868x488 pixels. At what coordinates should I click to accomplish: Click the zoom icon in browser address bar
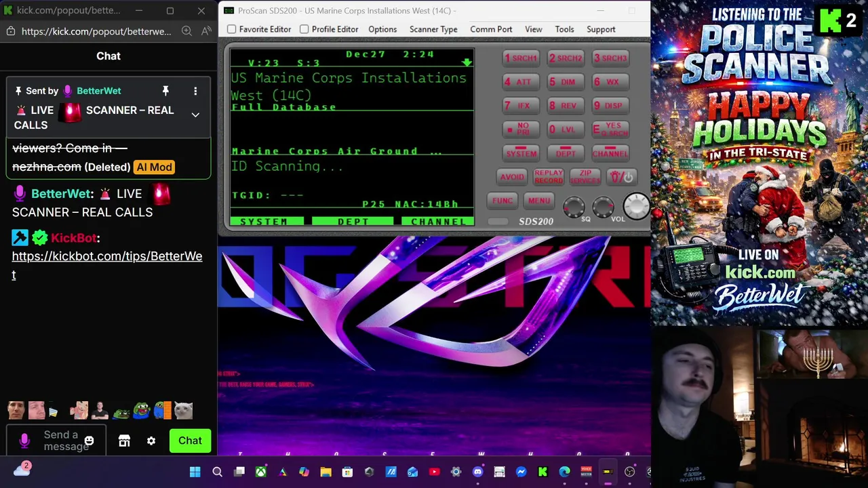[x=186, y=31]
